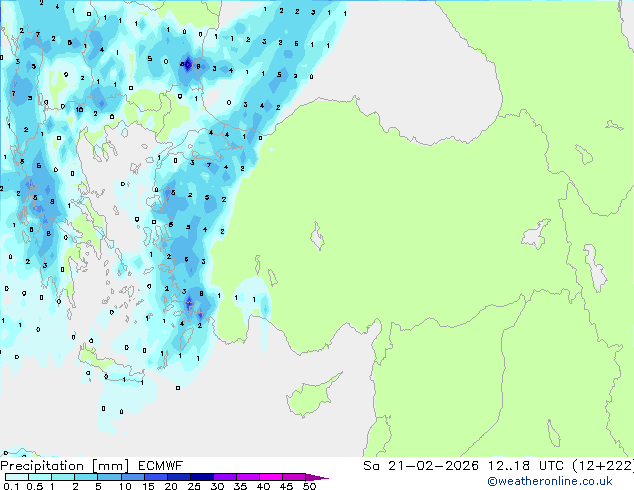The width and height of the screenshot is (634, 490).
Task: Click the date '21-02-2026' text
Action: [x=433, y=466]
